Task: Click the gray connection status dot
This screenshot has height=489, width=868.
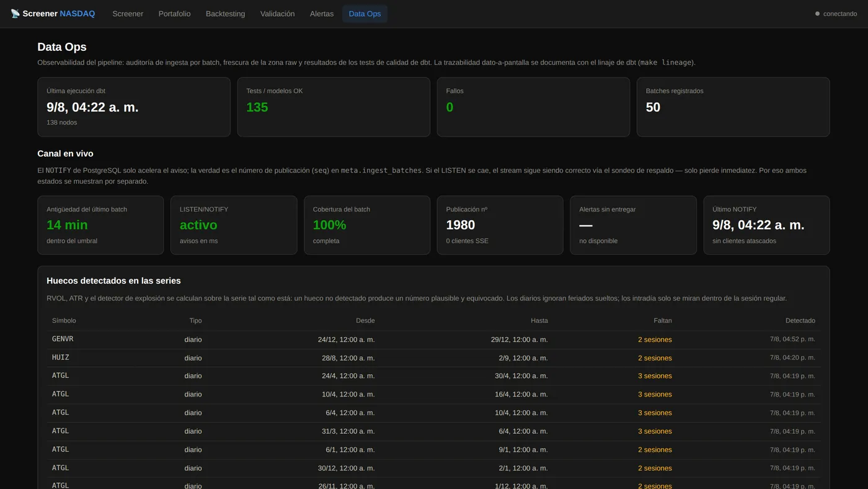Action: coord(817,14)
